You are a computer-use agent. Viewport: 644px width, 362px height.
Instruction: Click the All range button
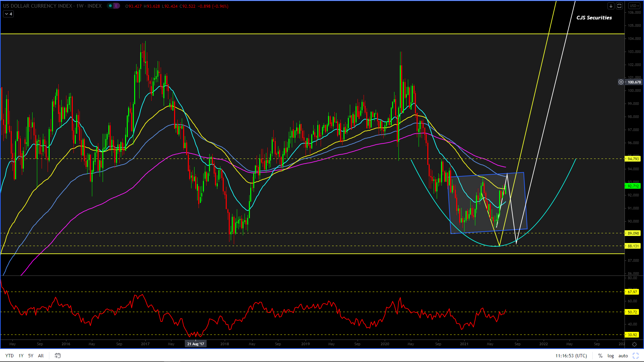click(41, 356)
